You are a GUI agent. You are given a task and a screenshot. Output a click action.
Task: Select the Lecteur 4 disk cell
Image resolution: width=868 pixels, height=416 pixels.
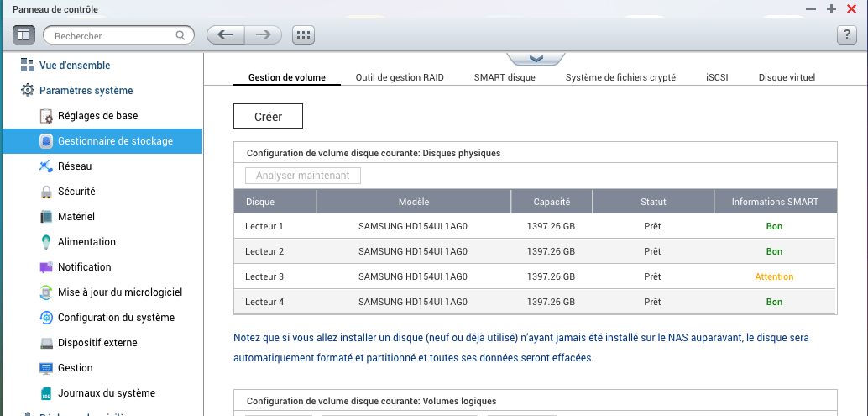pos(264,303)
